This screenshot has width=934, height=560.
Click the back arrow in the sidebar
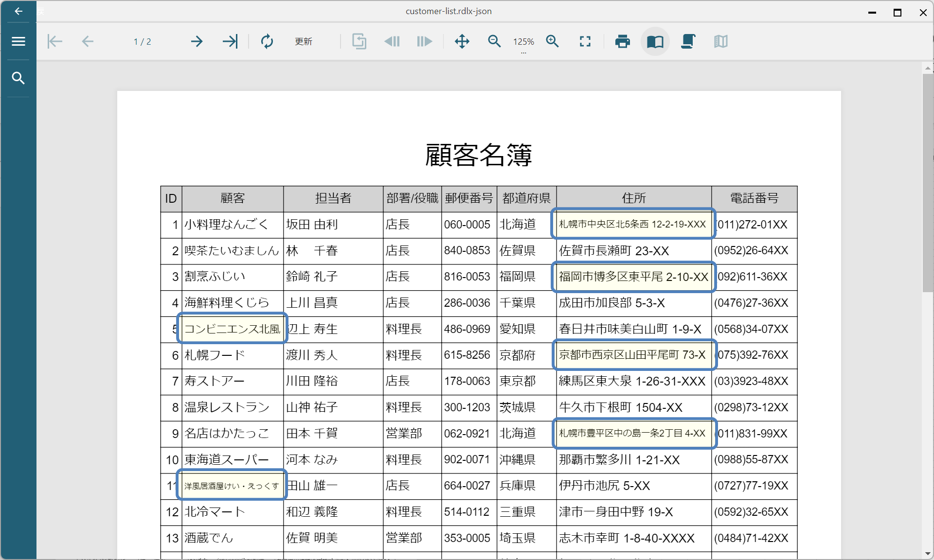pyautogui.click(x=18, y=11)
